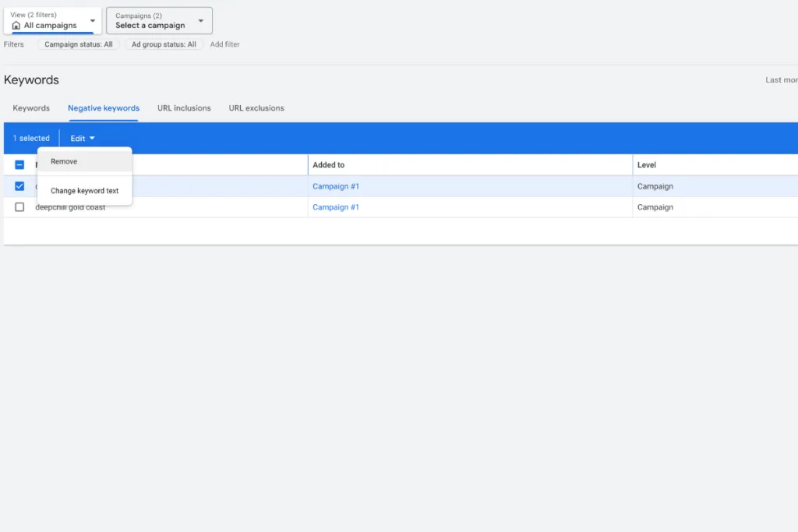The width and height of the screenshot is (798, 532).
Task: Uncheck the selected first keyword row checkbox
Action: pyautogui.click(x=19, y=186)
